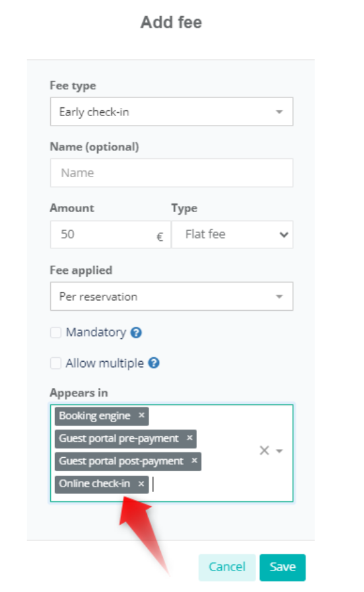This screenshot has height=592, width=364.
Task: Click the euro currency symbol
Action: point(160,237)
